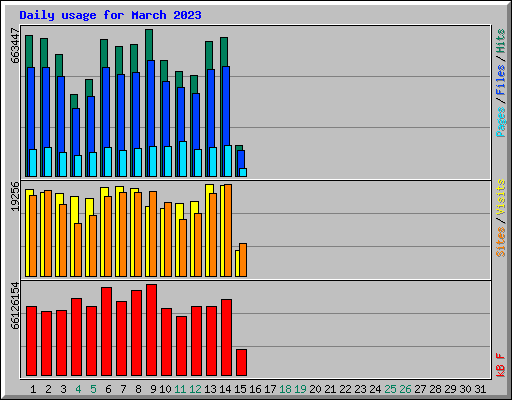
Task: Click the tallest red kilobytes bar for day 9
Action: 152,330
